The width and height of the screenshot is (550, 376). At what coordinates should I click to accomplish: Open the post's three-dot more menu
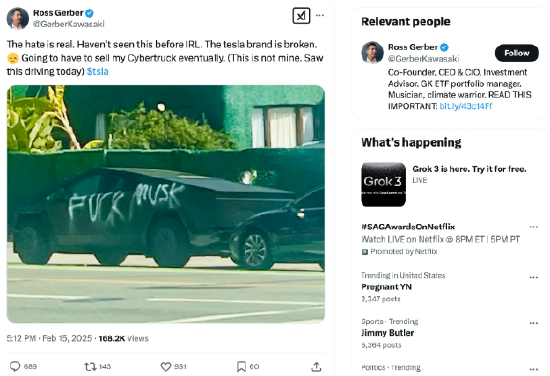click(320, 15)
